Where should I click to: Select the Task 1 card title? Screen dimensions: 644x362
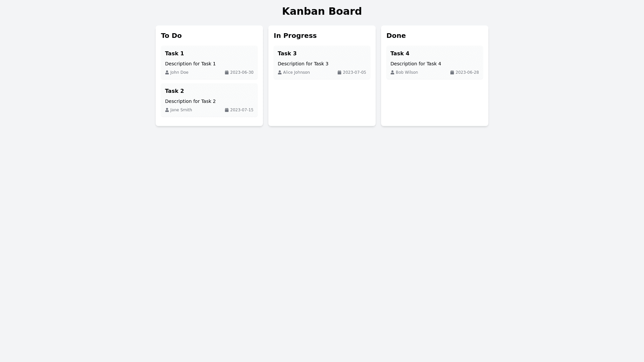click(x=174, y=54)
